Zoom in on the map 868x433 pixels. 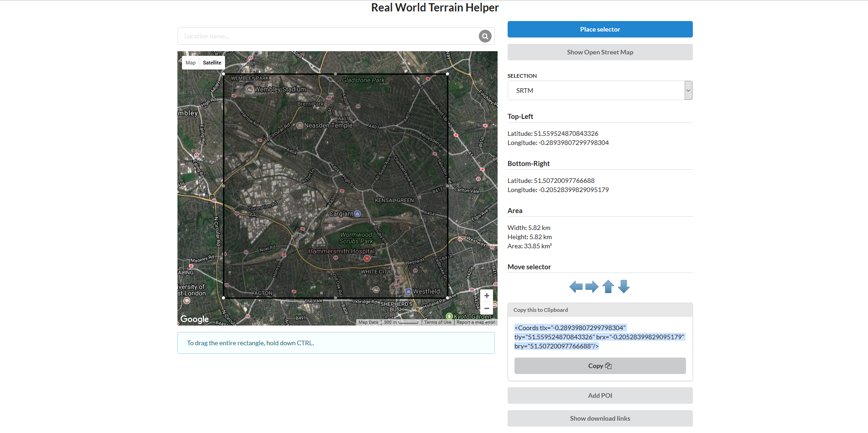[x=487, y=296]
